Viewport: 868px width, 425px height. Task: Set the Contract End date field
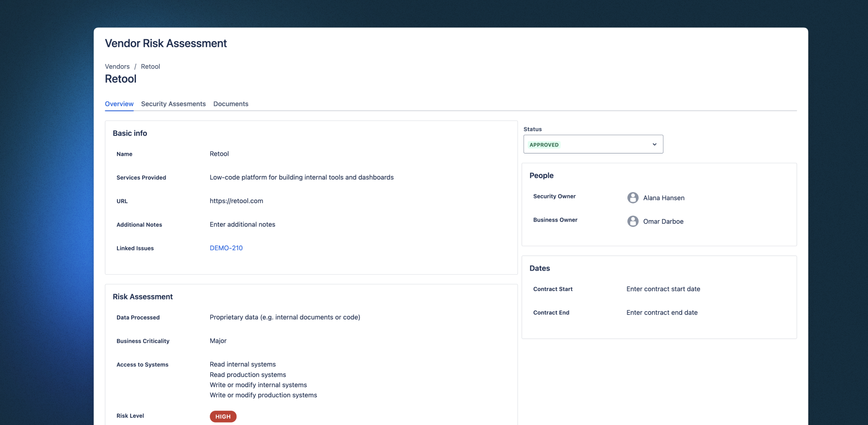coord(661,313)
